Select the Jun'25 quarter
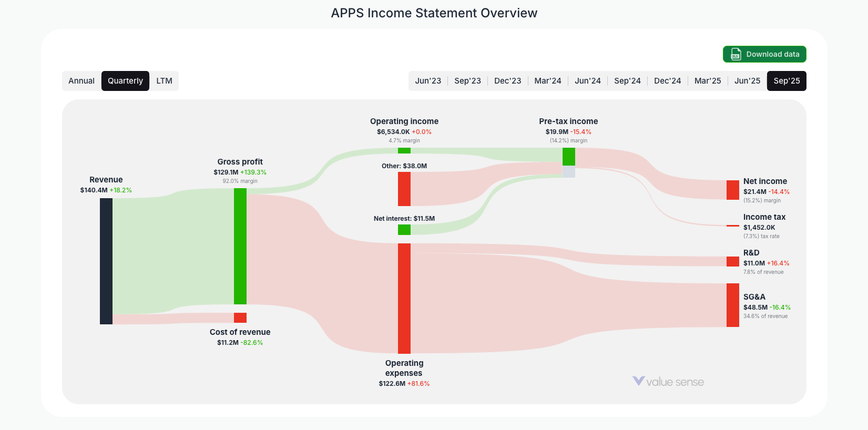This screenshot has height=430, width=868. click(747, 81)
